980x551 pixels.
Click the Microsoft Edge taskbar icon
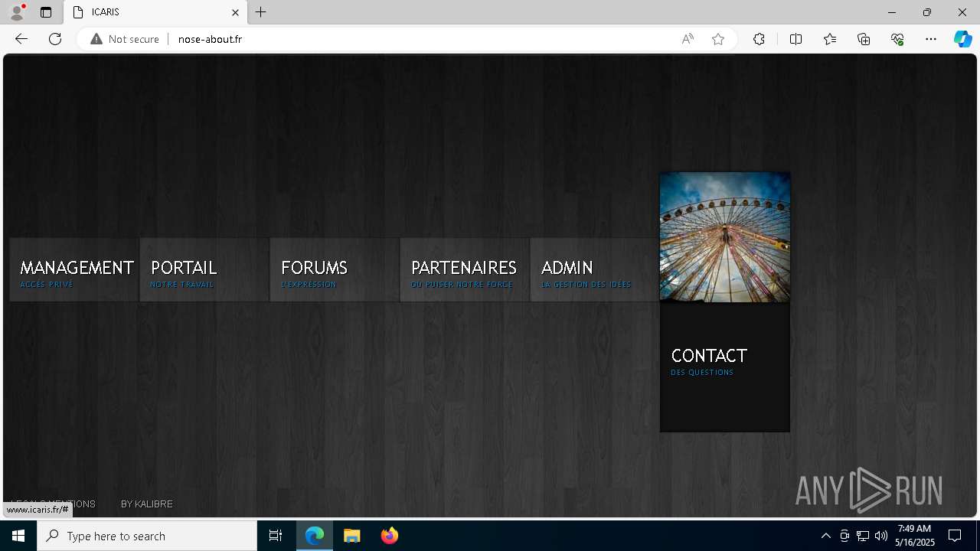(315, 536)
